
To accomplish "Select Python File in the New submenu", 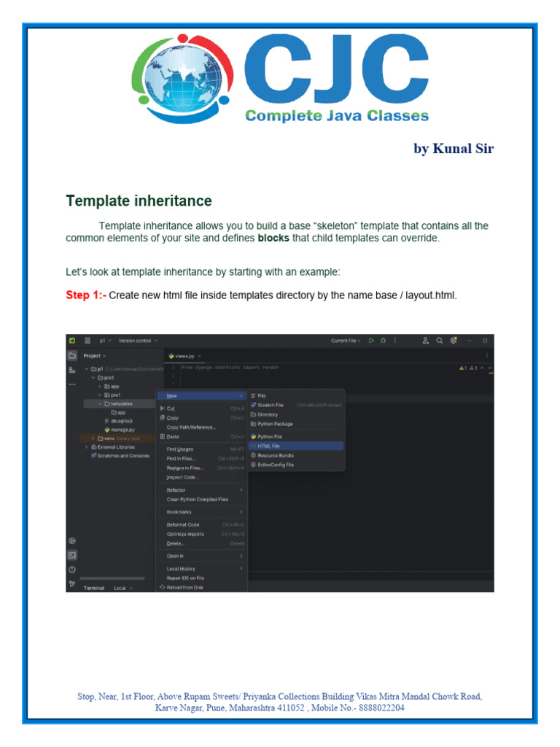I will 296,437.
